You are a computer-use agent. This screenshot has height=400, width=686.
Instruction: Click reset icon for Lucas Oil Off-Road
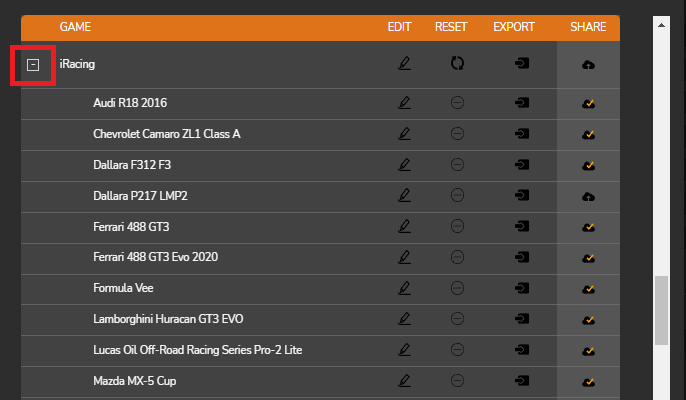coord(457,350)
